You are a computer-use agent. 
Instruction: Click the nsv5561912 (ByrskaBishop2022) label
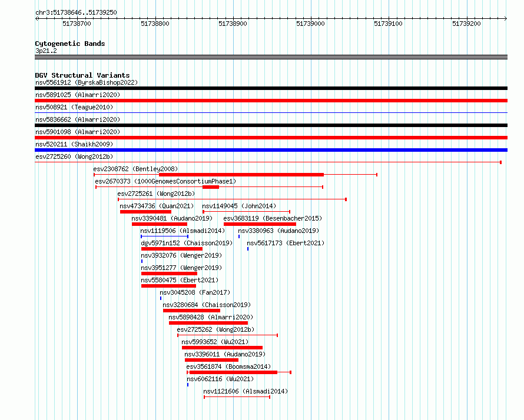pyautogui.click(x=87, y=82)
